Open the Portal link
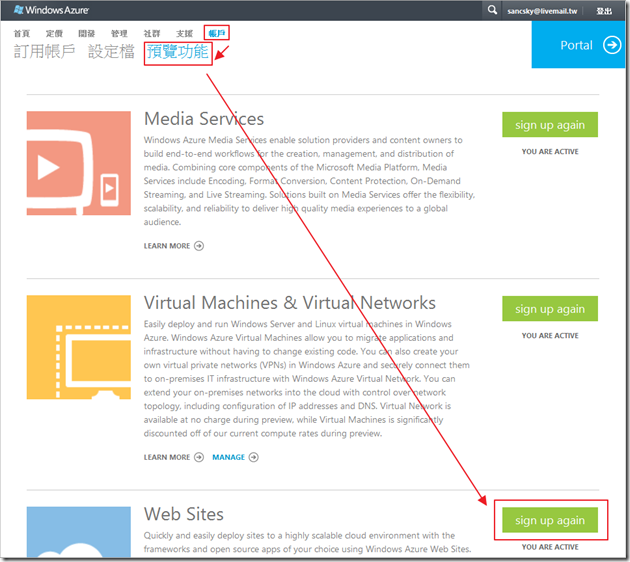 click(x=578, y=45)
